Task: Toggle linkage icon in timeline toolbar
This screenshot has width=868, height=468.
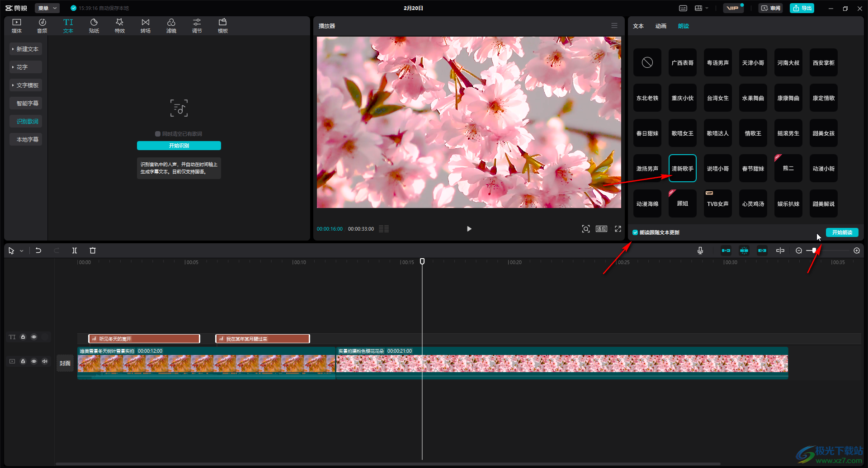Action: click(762, 251)
